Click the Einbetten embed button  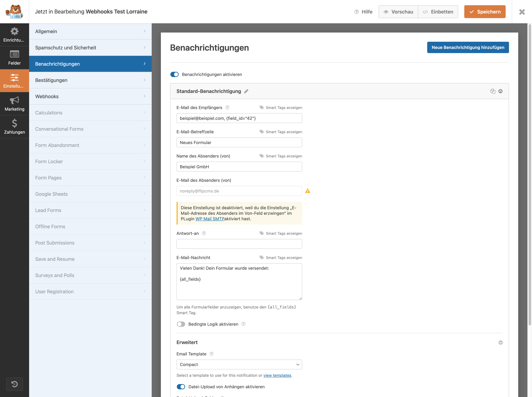tap(438, 12)
